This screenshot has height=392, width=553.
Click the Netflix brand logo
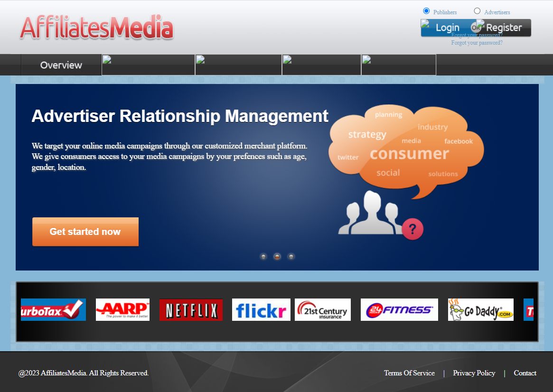tap(191, 309)
